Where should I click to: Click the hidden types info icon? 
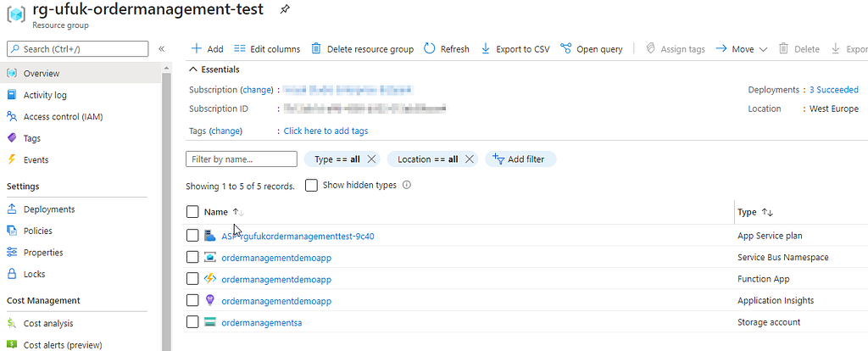point(406,185)
